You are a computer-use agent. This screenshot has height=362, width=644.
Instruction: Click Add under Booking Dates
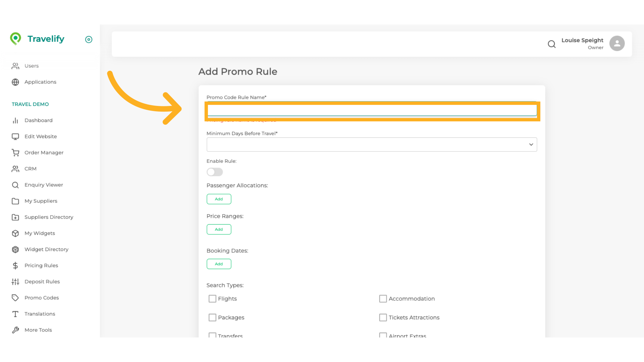click(x=219, y=264)
